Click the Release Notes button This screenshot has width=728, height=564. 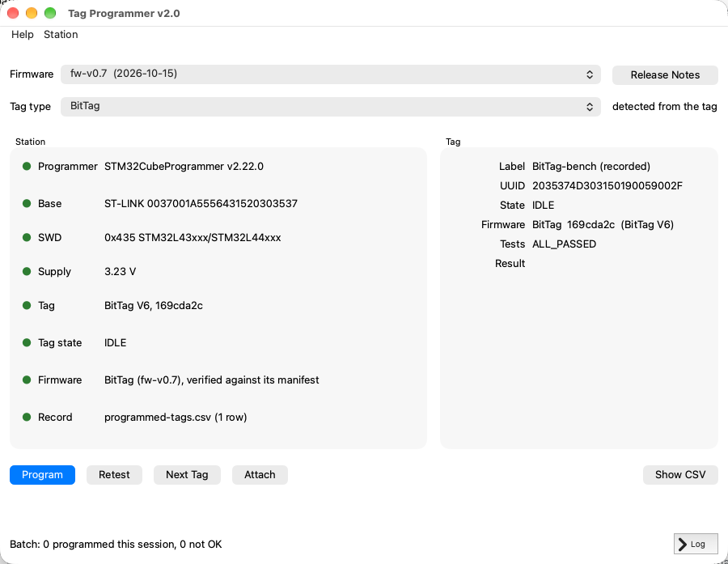(665, 74)
